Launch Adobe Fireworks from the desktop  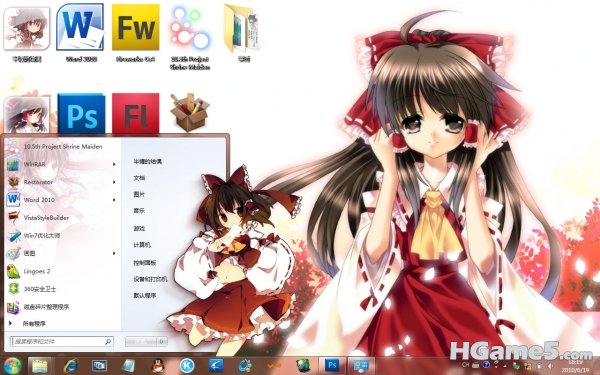135,27
